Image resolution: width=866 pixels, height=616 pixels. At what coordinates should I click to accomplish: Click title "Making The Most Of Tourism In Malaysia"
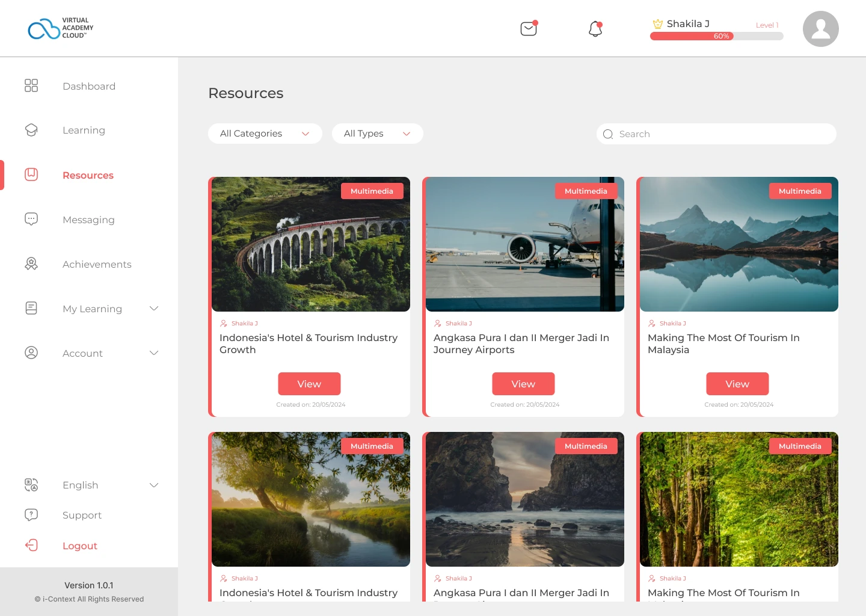pos(723,344)
